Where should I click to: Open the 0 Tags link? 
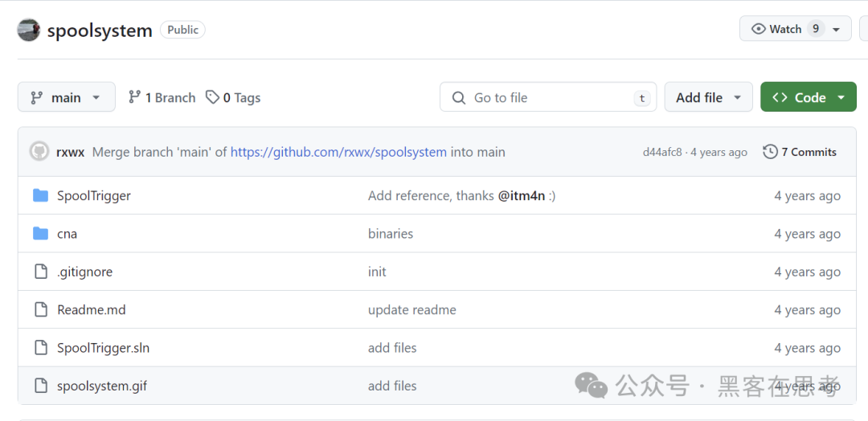(x=233, y=98)
